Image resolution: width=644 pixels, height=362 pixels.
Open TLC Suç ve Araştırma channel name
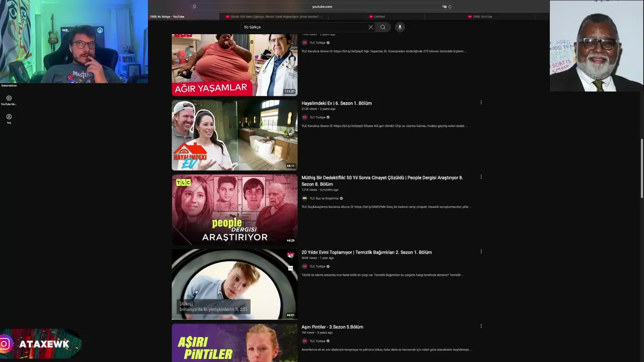pyautogui.click(x=324, y=198)
